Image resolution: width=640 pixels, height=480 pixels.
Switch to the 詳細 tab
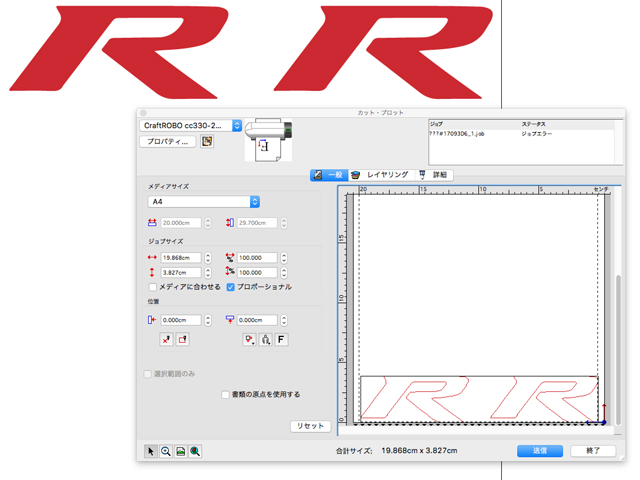(x=434, y=175)
